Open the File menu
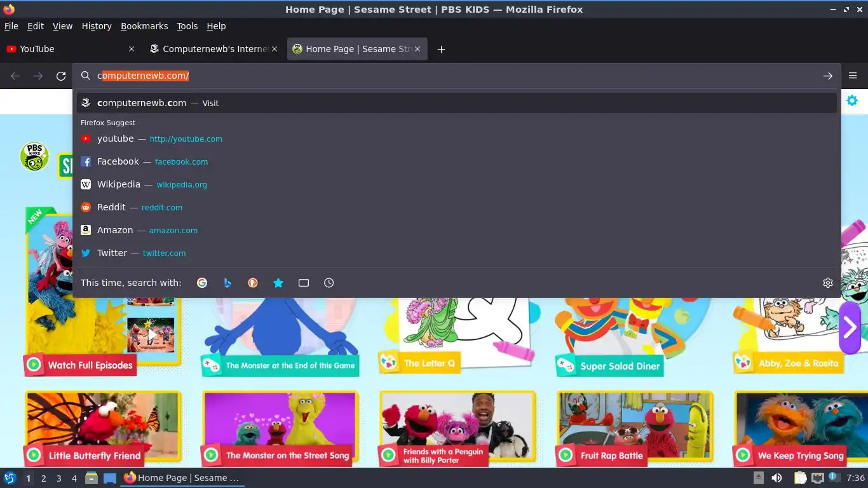Screen dimensions: 868x488 [x=11, y=26]
